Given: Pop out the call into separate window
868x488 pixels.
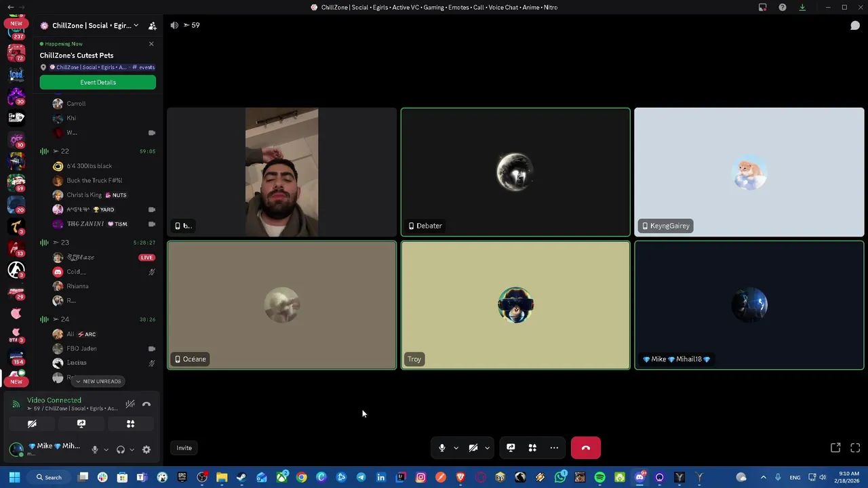Looking at the screenshot, I should click(835, 448).
